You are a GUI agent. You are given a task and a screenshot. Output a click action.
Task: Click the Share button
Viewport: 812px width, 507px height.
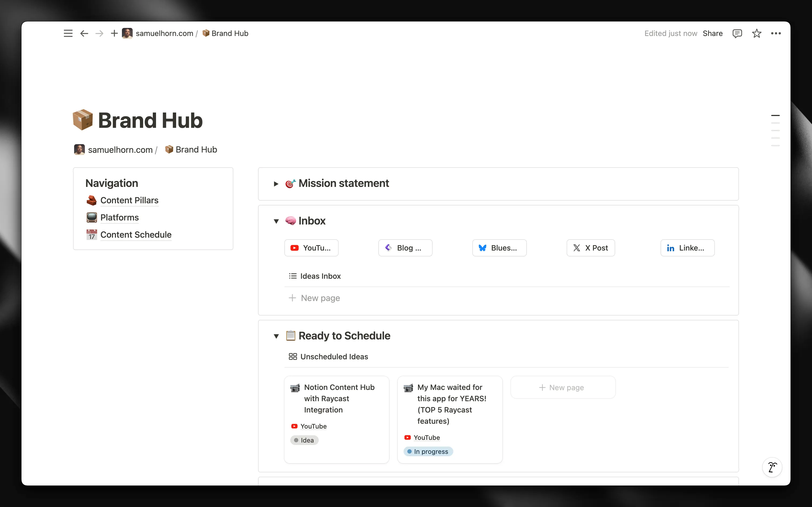(712, 33)
